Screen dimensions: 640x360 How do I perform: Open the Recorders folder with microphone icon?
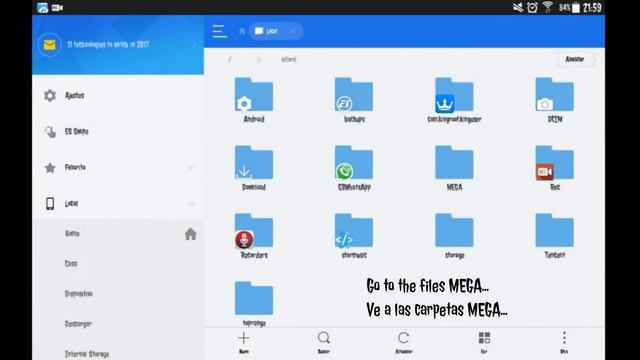[254, 236]
